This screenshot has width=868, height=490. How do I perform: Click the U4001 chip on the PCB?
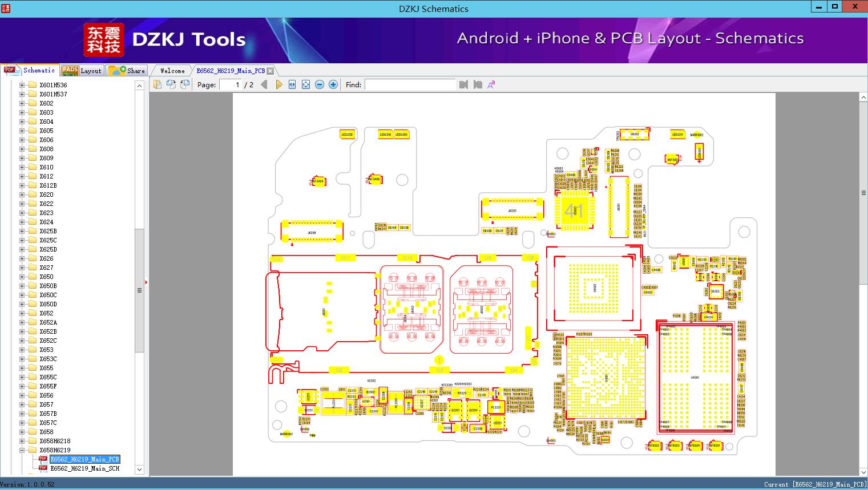(x=695, y=377)
